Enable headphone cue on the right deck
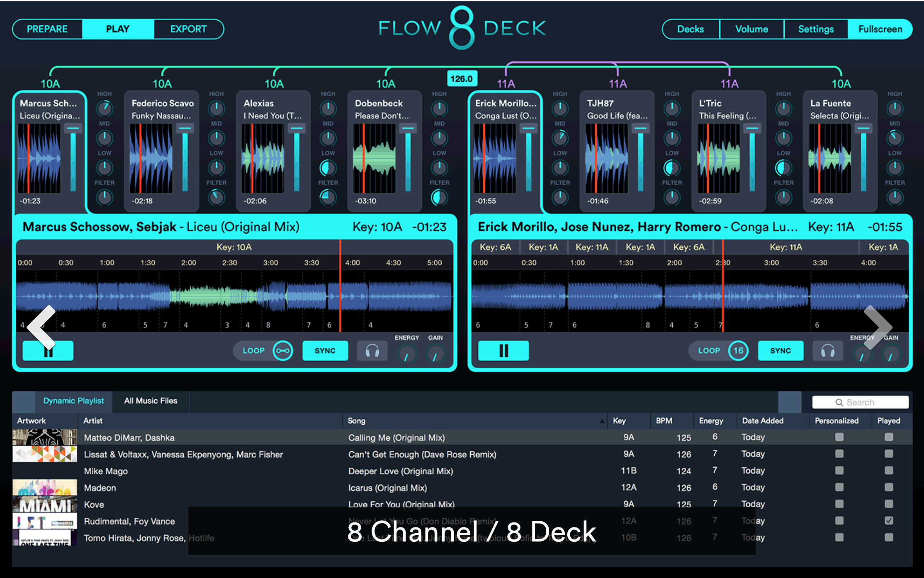This screenshot has width=924, height=578. point(827,350)
